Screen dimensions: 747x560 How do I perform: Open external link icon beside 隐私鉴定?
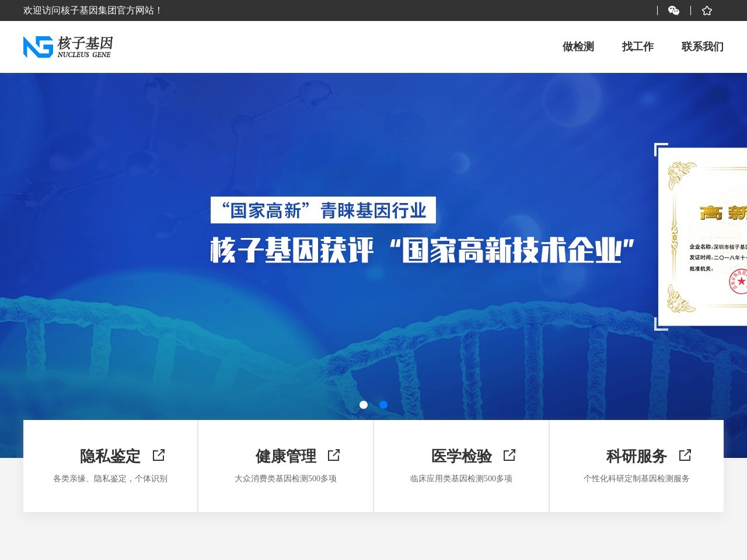[x=159, y=455]
